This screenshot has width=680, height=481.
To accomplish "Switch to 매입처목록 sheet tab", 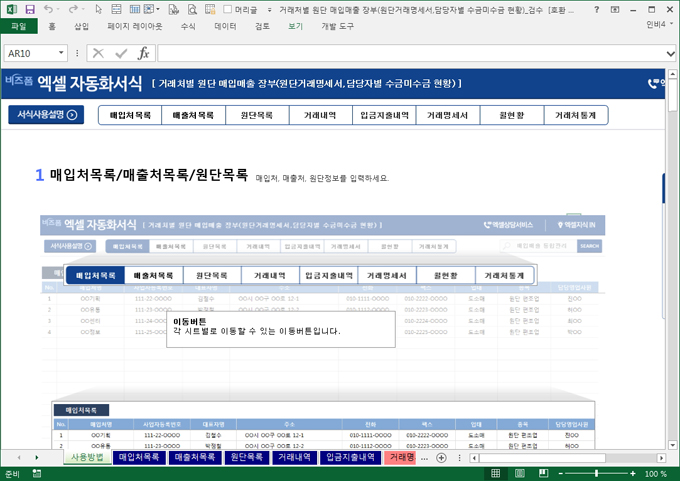I will click(139, 457).
